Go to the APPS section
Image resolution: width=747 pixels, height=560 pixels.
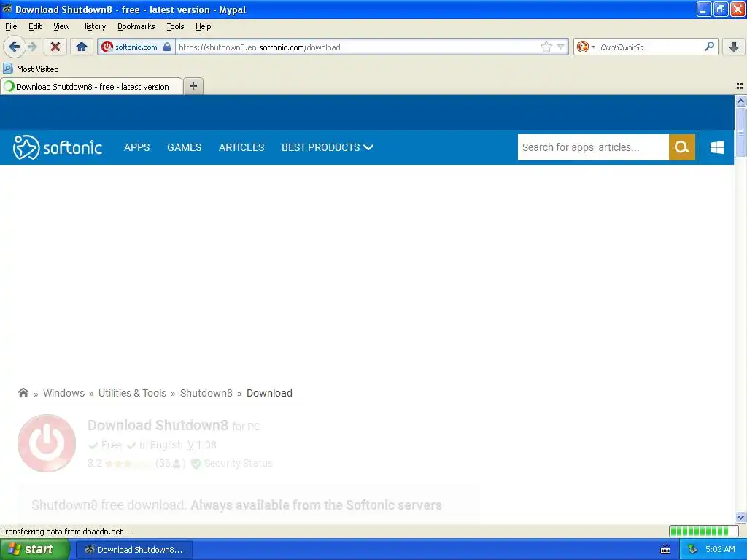(136, 147)
